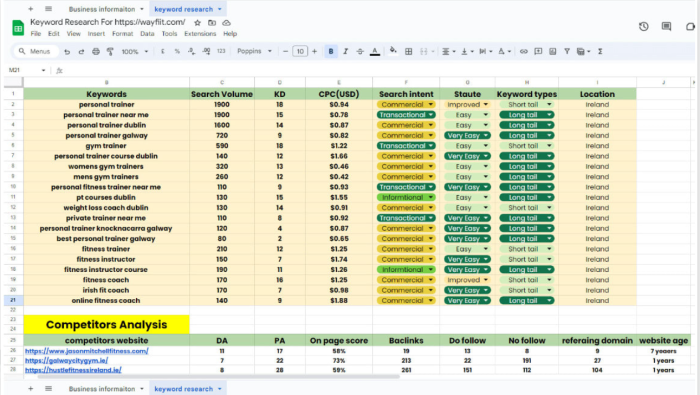This screenshot has width=700, height=395.
Task: Open the Insert menu
Action: tap(96, 34)
